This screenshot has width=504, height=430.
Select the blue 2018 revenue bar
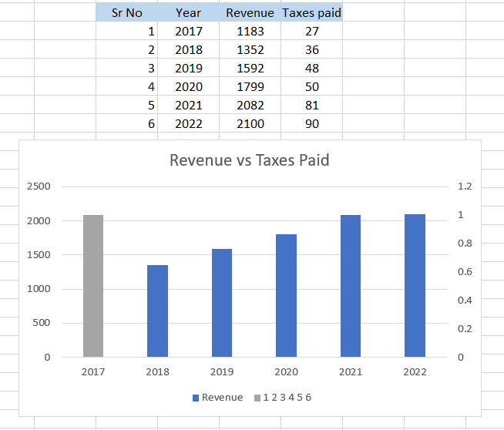pyautogui.click(x=157, y=311)
